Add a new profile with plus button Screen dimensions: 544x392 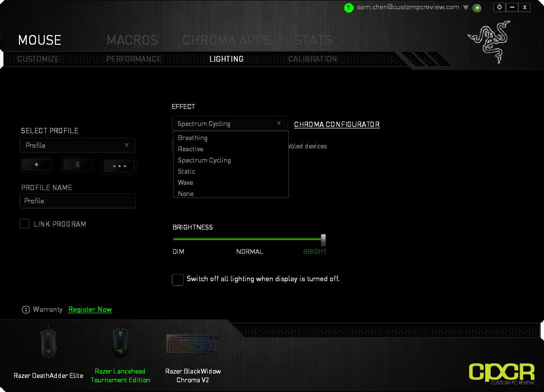tap(36, 164)
